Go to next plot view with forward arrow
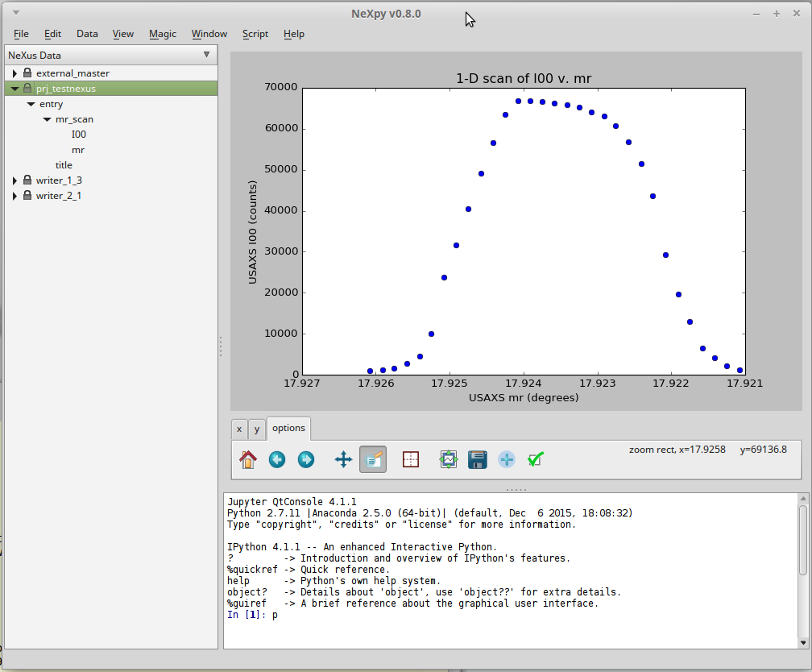The width and height of the screenshot is (812, 672). 307,459
